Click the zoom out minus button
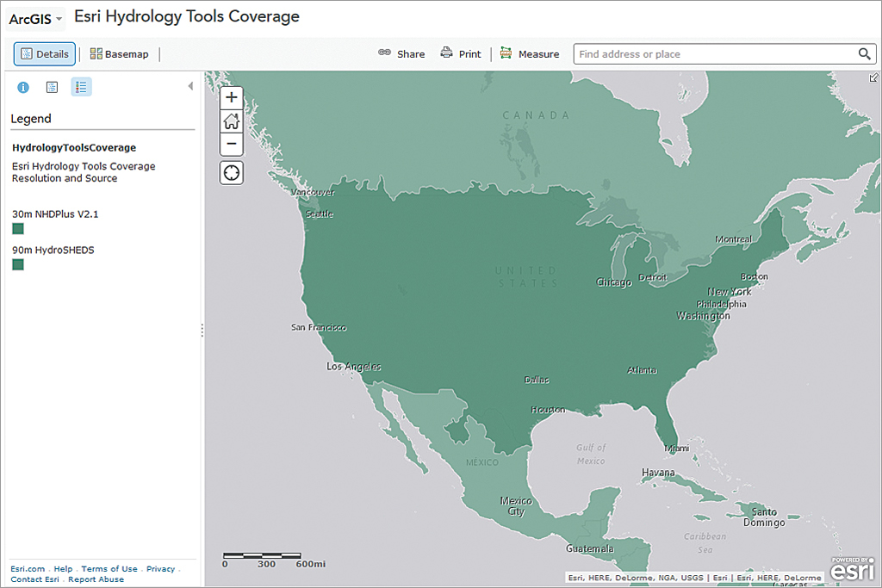The width and height of the screenshot is (882, 588). pyautogui.click(x=232, y=144)
